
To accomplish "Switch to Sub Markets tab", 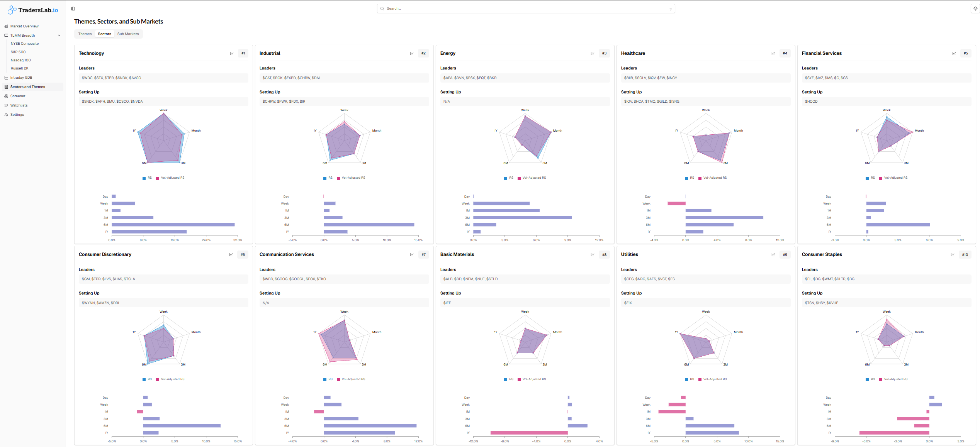I will 128,34.
